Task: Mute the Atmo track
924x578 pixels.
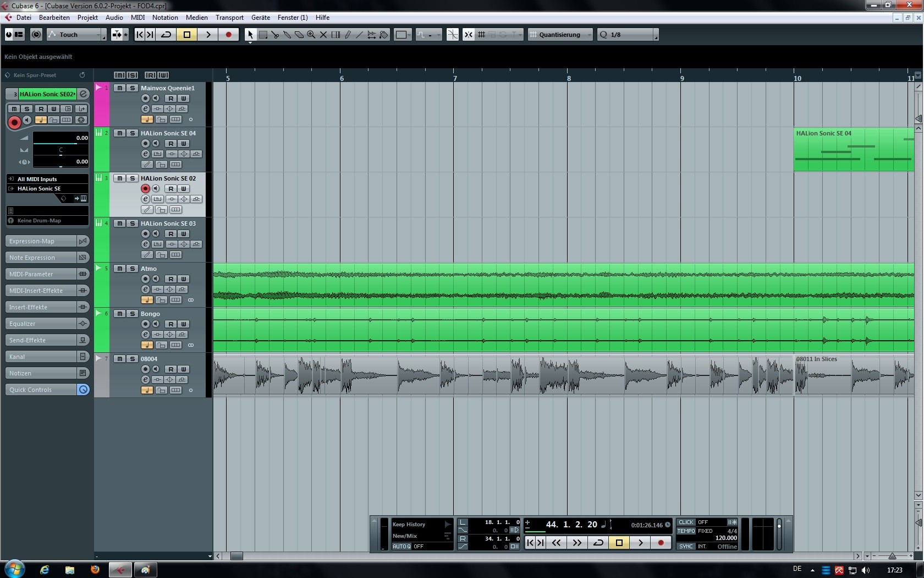Action: click(119, 269)
